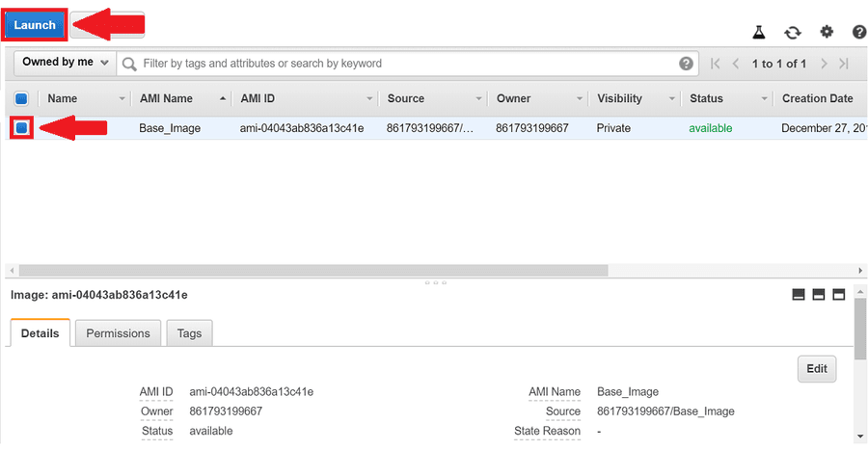
Task: Click the AMI Name value Base_Image
Action: click(628, 392)
